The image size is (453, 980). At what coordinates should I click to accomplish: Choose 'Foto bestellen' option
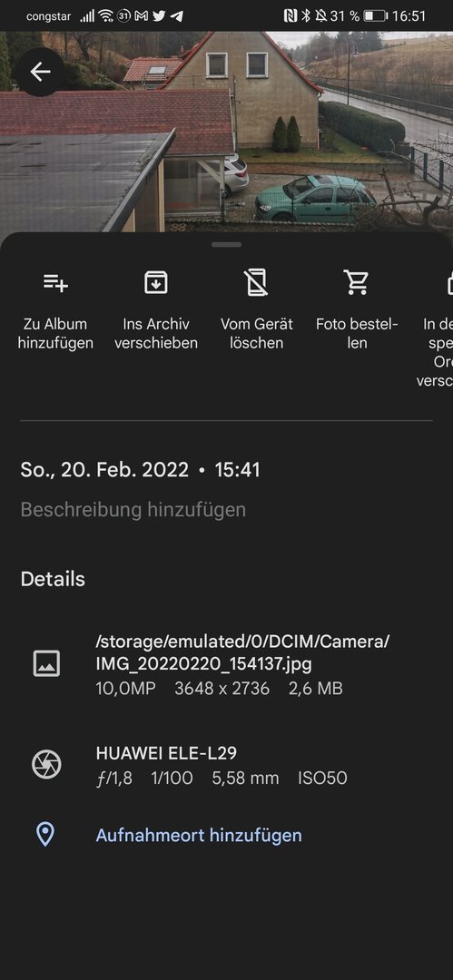coord(357,334)
